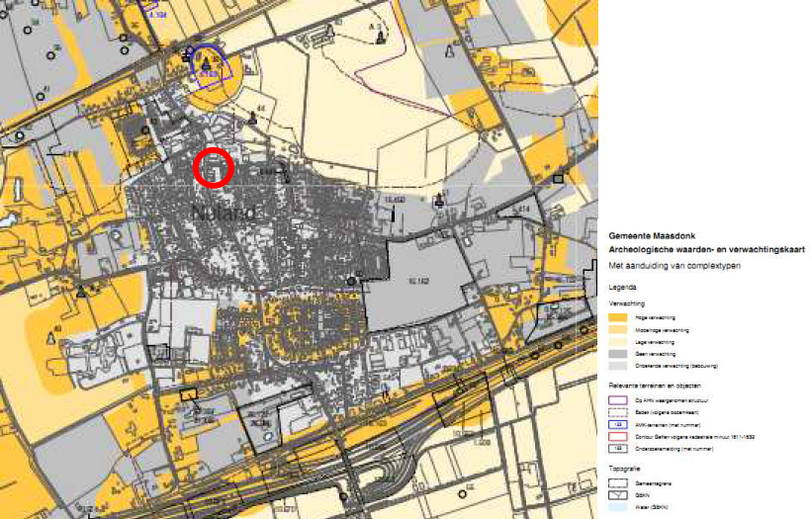The width and height of the screenshot is (812, 519).
Task: Click the Water (GBKN) light blue swatch
Action: click(618, 507)
